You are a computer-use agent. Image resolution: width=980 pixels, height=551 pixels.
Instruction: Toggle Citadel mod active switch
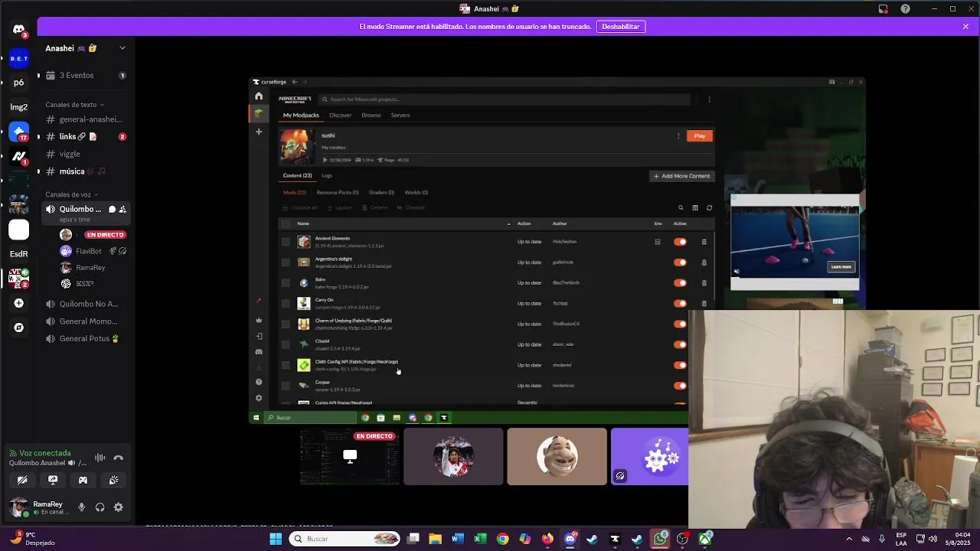680,344
